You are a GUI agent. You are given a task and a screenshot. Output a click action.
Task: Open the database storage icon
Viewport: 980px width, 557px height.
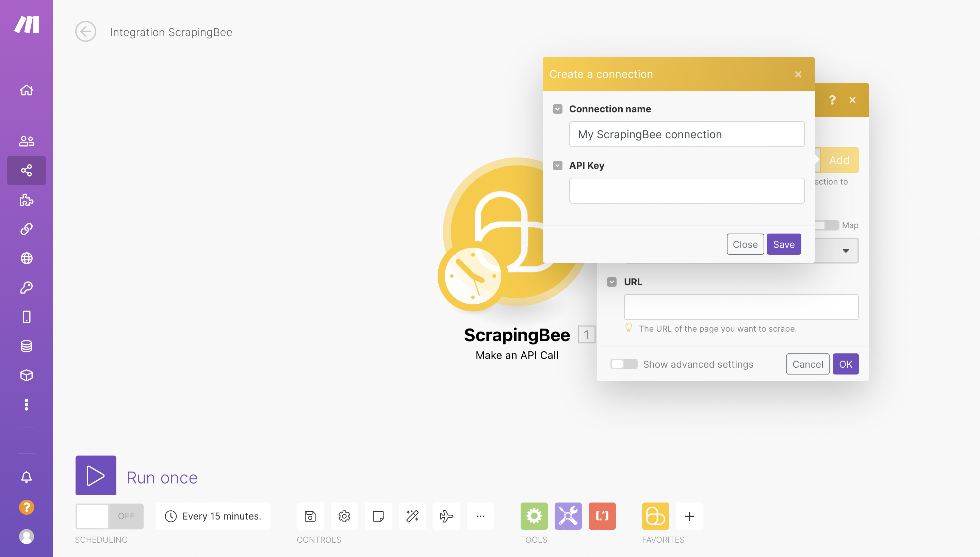tap(27, 346)
